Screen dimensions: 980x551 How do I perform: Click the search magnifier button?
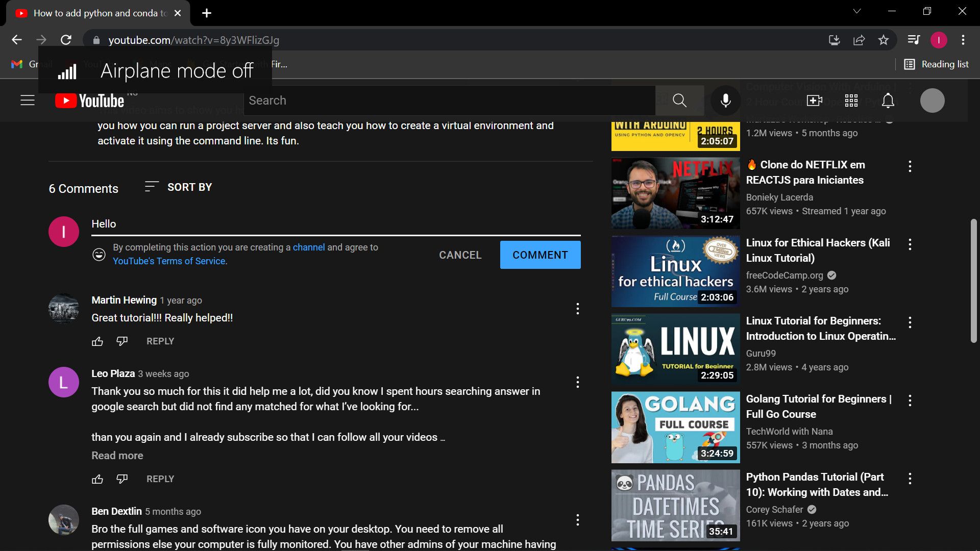pyautogui.click(x=679, y=101)
